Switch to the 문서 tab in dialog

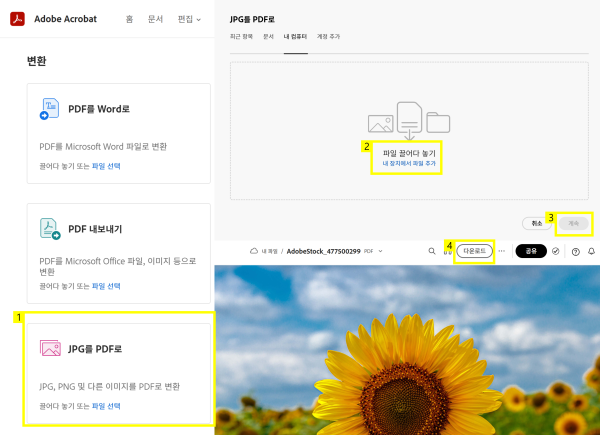tap(268, 36)
